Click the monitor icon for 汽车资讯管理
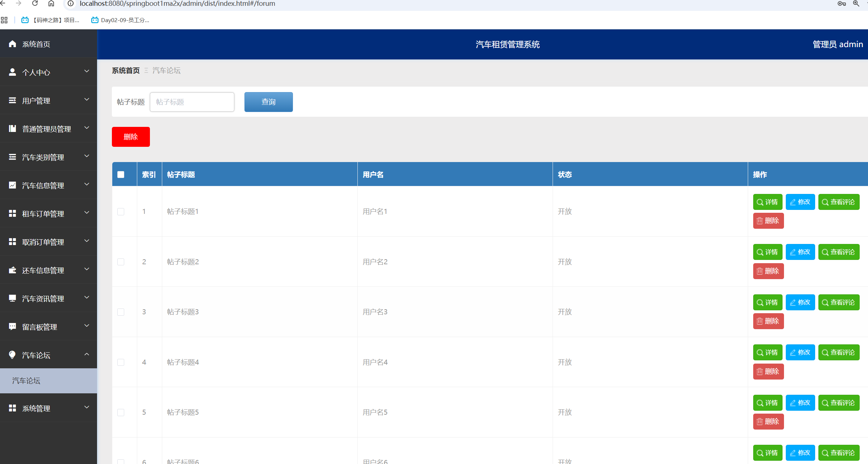Viewport: 868px width, 464px height. (12, 298)
